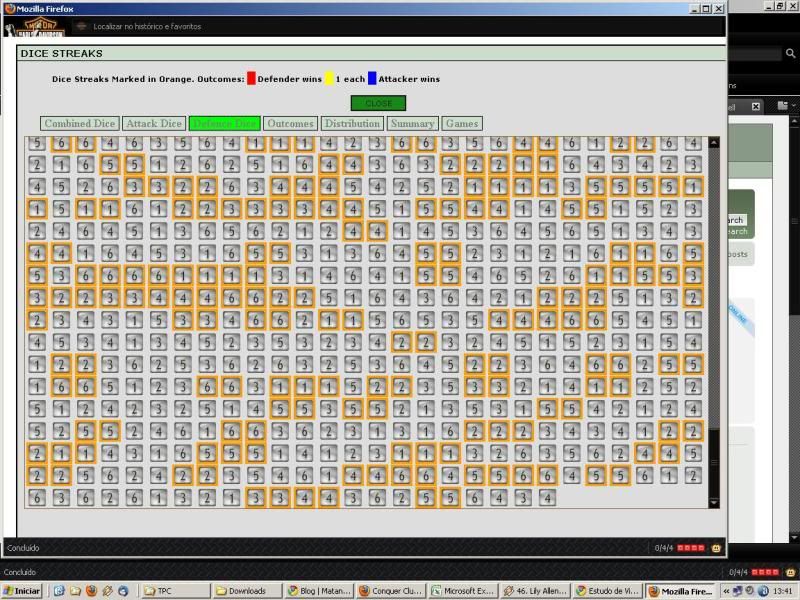The image size is (800, 600).
Task: Click the Firefox icon in popup title bar
Action: point(10,9)
